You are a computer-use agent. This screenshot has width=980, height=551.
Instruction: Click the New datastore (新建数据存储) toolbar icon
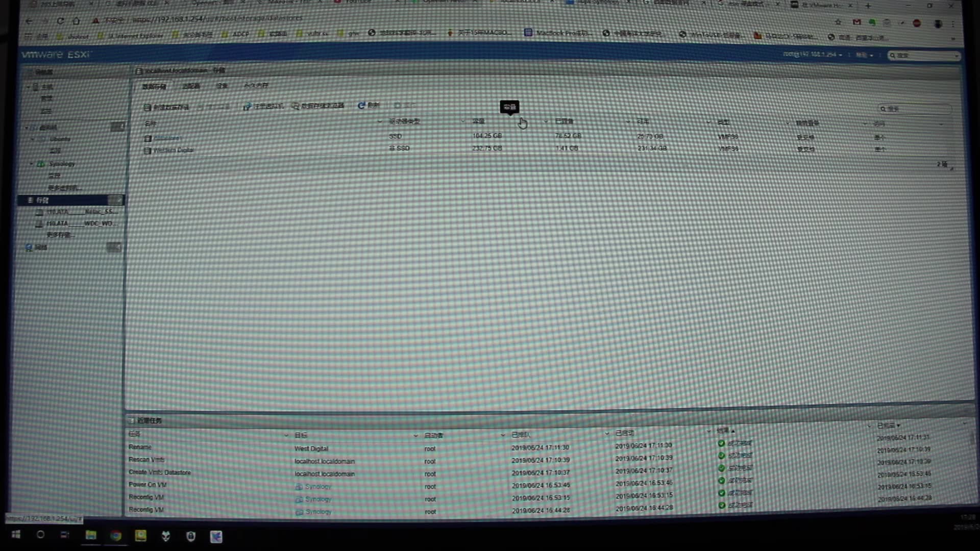point(148,107)
